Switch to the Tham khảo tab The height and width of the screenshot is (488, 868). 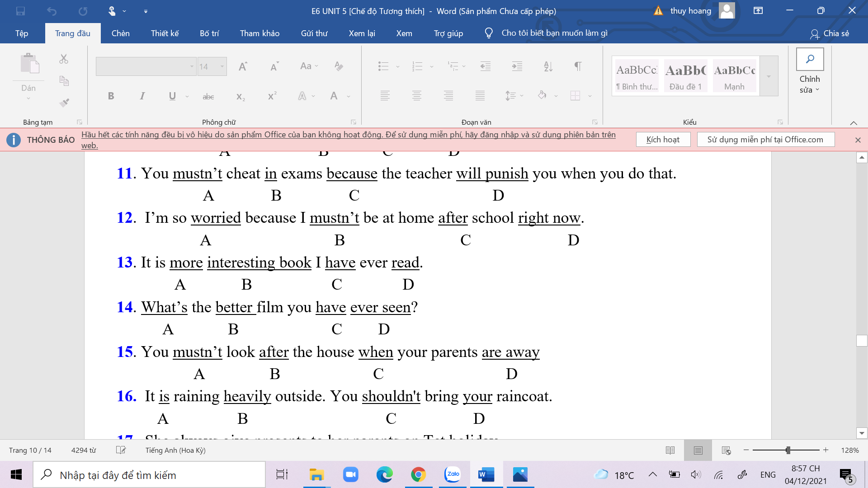pos(259,33)
